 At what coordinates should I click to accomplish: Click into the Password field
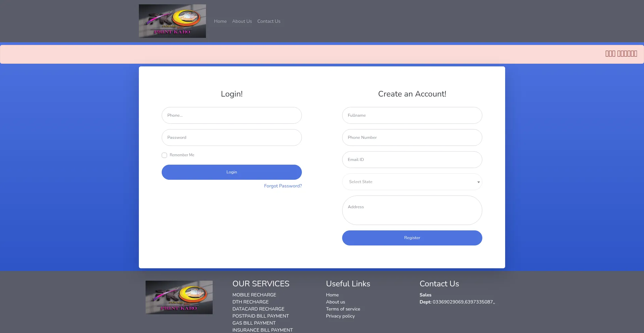pos(231,137)
